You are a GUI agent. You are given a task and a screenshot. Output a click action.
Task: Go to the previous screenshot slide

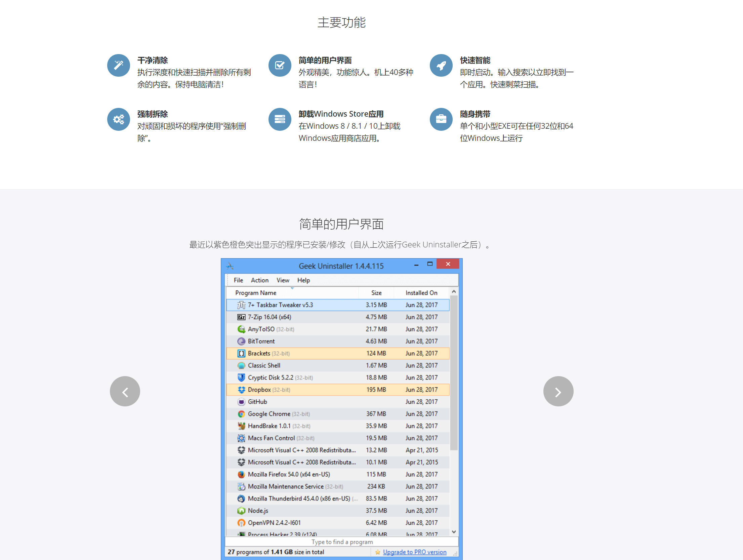[x=125, y=391]
